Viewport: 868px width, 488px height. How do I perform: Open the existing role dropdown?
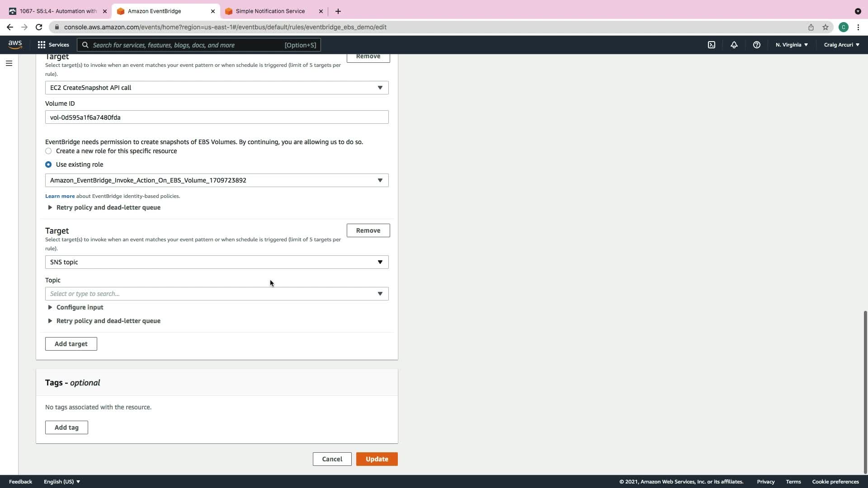point(217,180)
